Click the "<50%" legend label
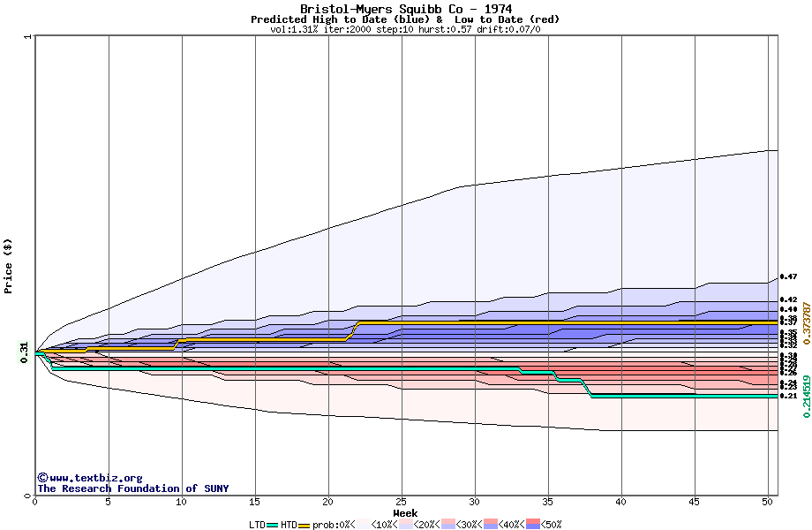This screenshot has width=812, height=530. [x=551, y=525]
